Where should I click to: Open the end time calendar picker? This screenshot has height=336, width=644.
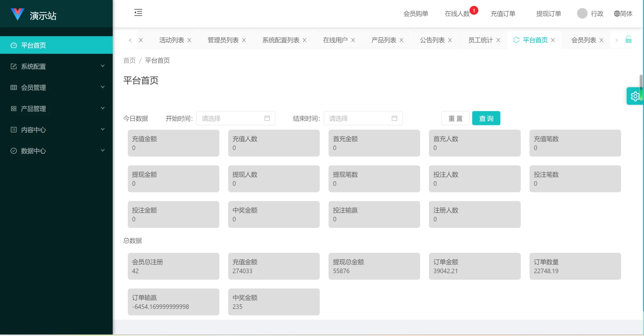(x=395, y=118)
